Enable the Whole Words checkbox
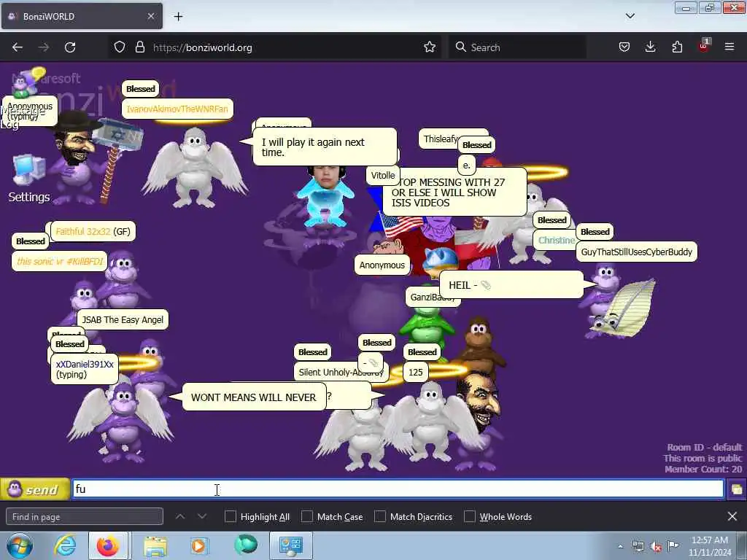Screen dimensions: 747x560 tap(470, 517)
